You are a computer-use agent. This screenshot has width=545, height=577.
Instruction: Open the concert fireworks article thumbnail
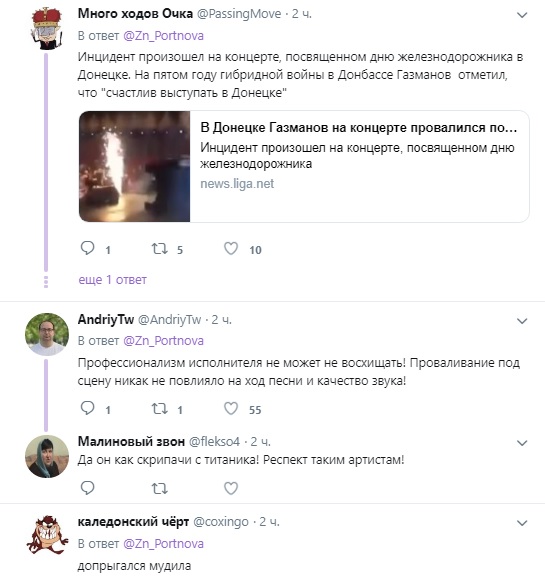tap(135, 166)
